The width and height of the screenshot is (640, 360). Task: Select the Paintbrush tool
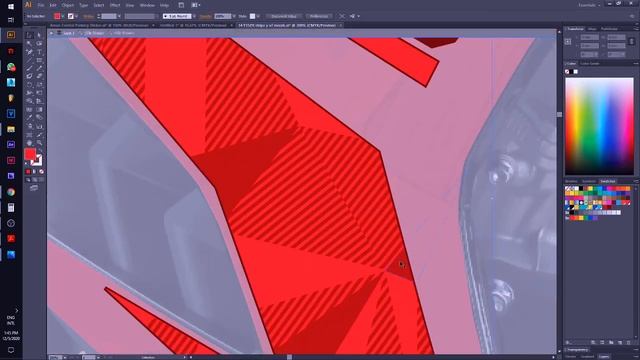29,68
